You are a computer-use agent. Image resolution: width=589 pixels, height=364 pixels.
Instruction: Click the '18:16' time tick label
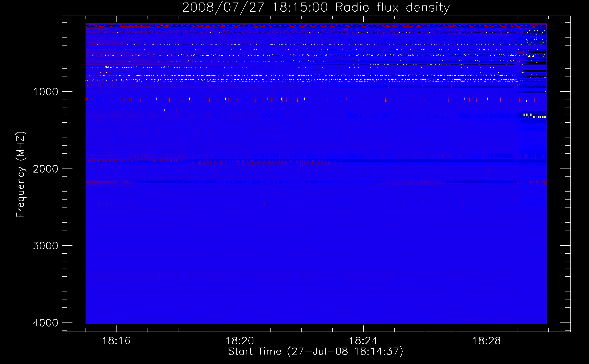116,341
